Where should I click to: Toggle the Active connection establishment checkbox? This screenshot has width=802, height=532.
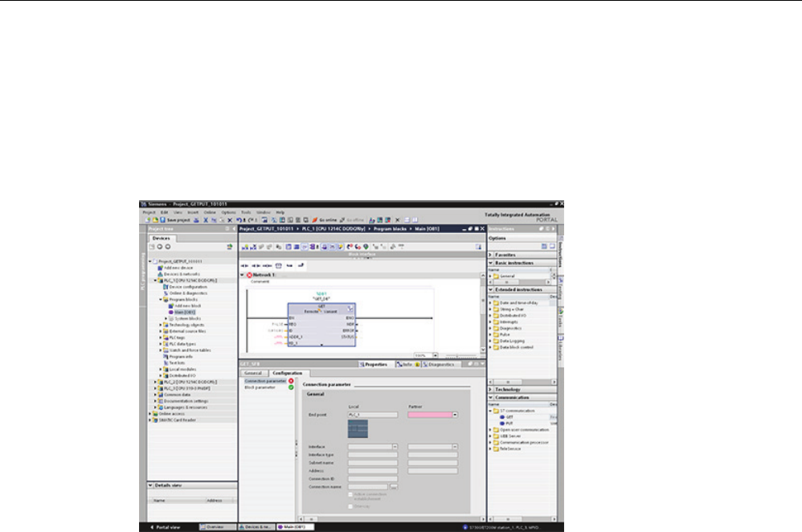[x=350, y=495]
